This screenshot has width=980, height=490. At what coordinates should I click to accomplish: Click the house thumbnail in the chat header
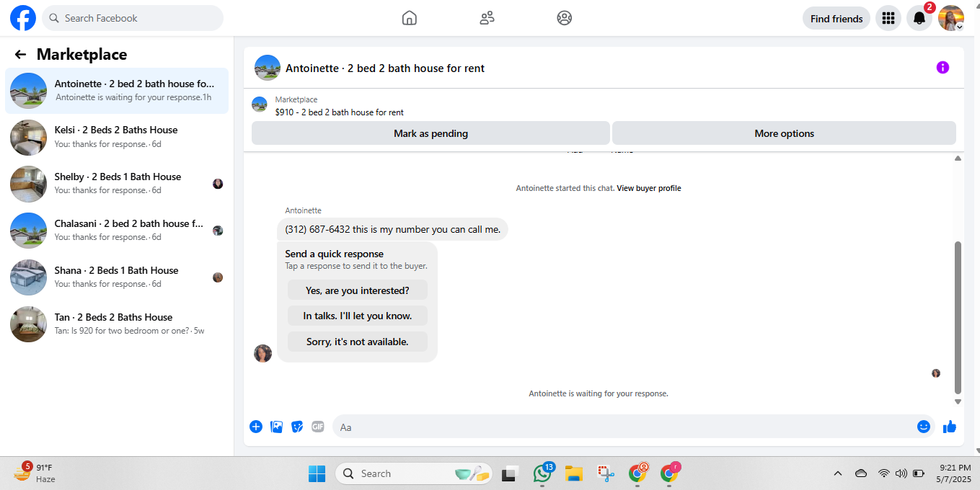click(268, 68)
